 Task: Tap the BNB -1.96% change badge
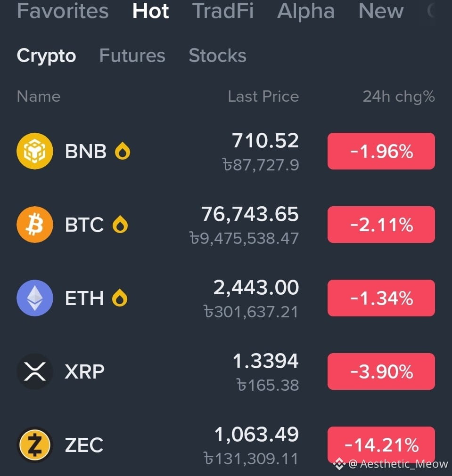coord(381,151)
